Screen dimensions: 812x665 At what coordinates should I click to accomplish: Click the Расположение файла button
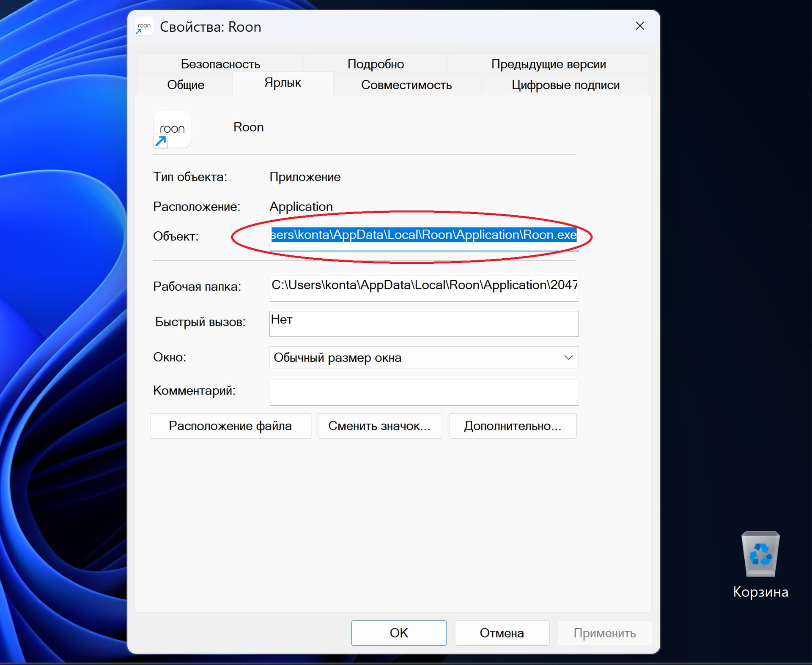(x=230, y=426)
